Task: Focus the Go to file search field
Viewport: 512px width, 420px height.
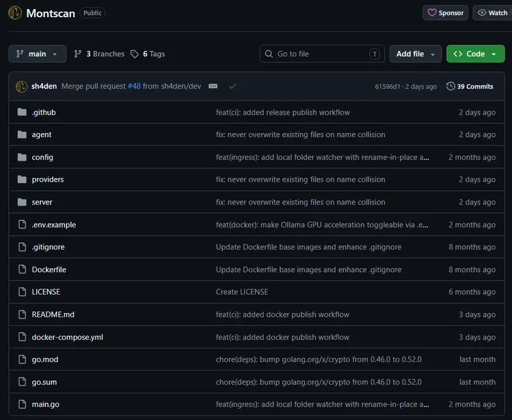Action: click(322, 54)
